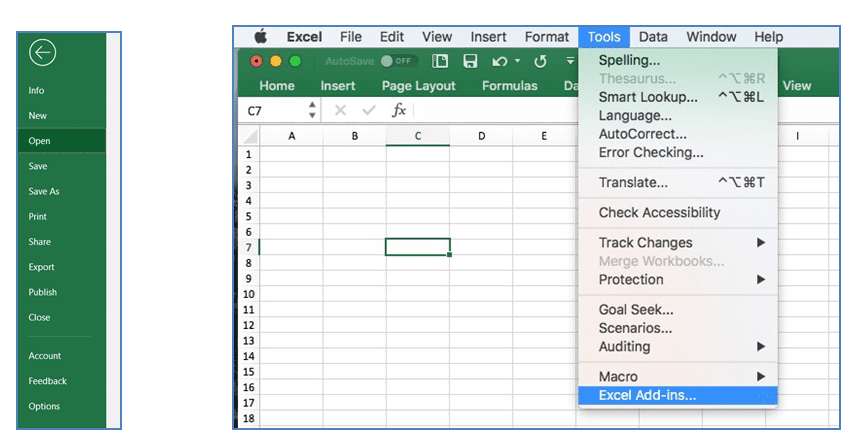Viewport: 855px width, 442px height.
Task: Open the Format menu in menu bar
Action: point(547,37)
